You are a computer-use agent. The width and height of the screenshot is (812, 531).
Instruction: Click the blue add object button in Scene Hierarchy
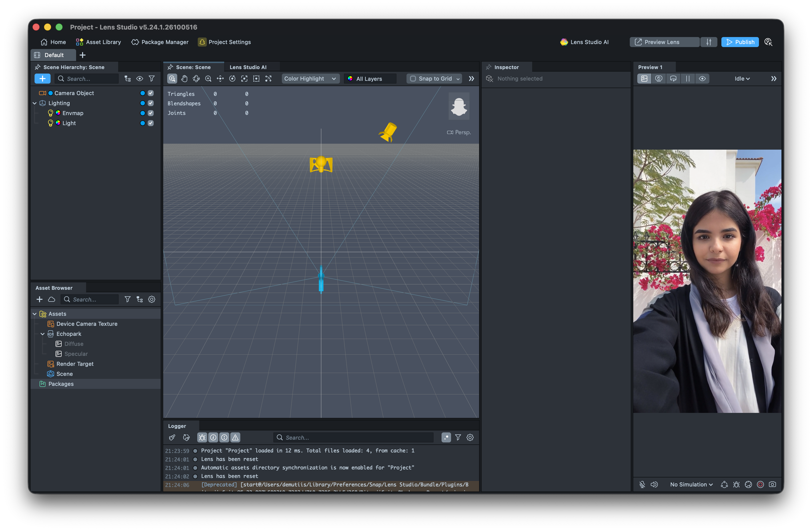tap(42, 79)
